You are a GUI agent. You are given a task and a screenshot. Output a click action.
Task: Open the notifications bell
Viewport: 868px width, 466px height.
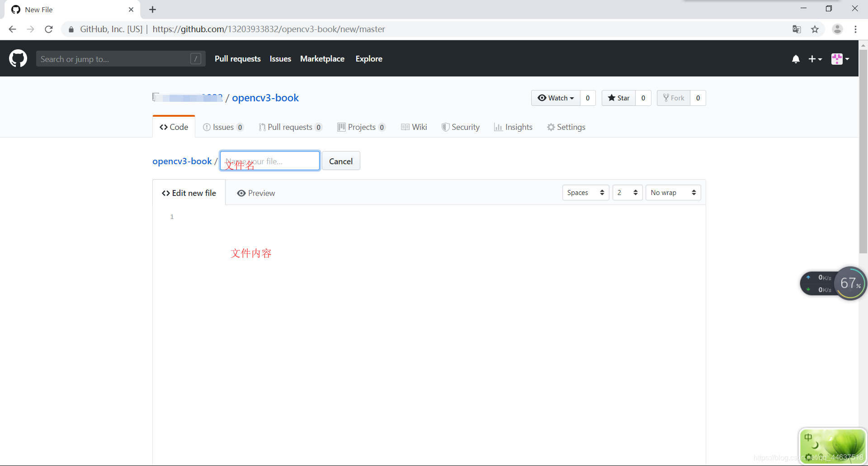click(796, 59)
